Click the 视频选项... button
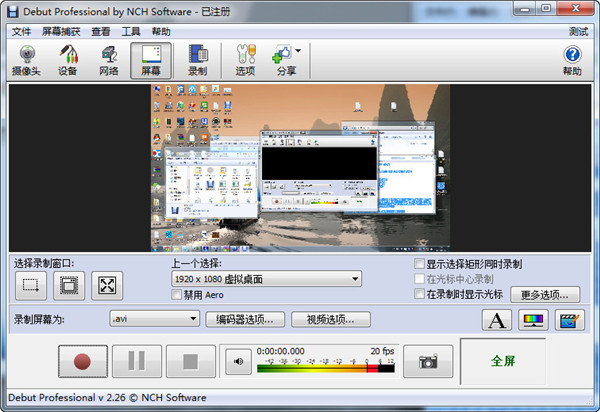Viewport: 600px width, 412px height. click(331, 319)
